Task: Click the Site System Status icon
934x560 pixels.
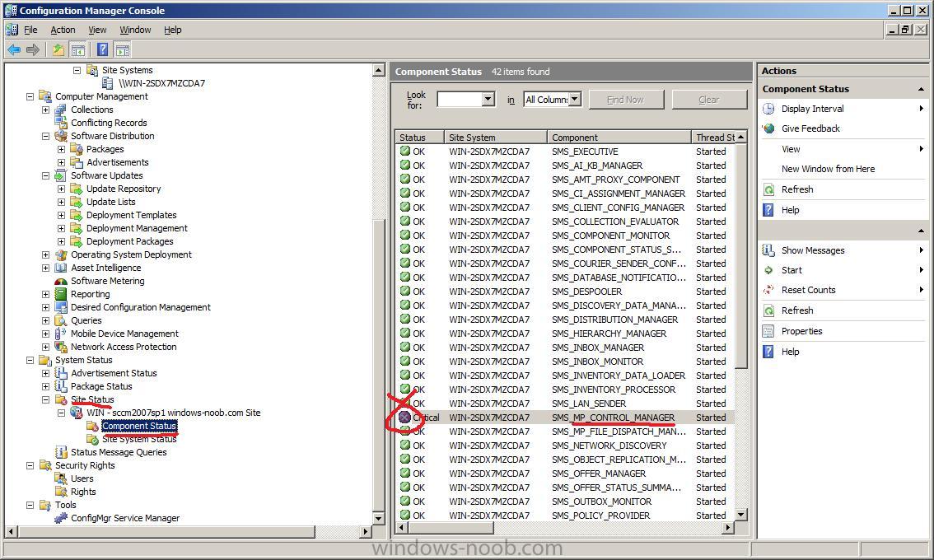Action: [91, 439]
